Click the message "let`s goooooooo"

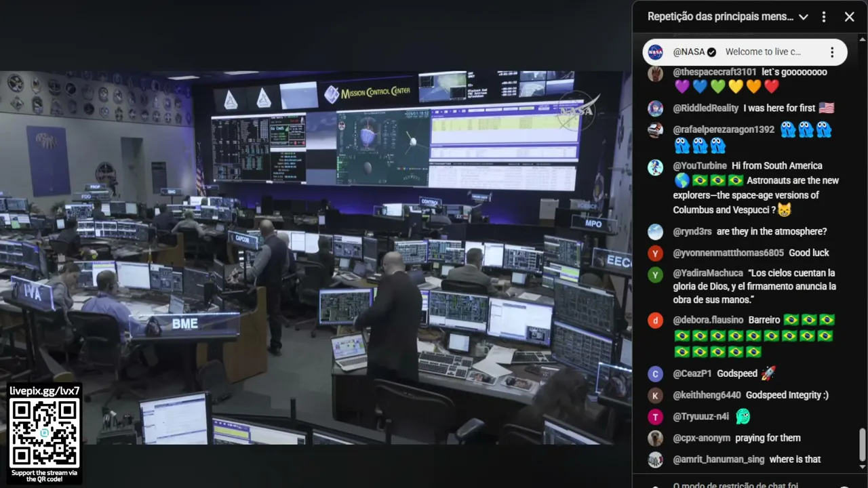[x=795, y=72]
